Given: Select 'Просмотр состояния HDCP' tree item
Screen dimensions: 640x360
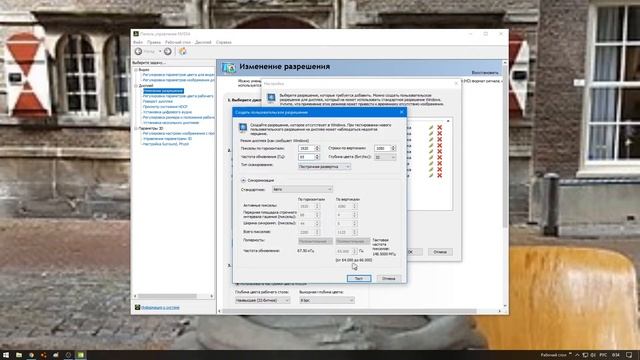Looking at the screenshot, I should click(165, 107).
